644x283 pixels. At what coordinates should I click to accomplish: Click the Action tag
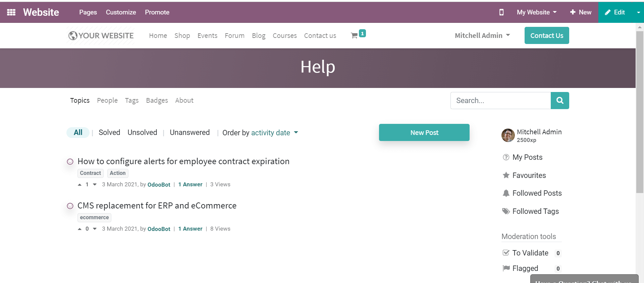[118, 173]
